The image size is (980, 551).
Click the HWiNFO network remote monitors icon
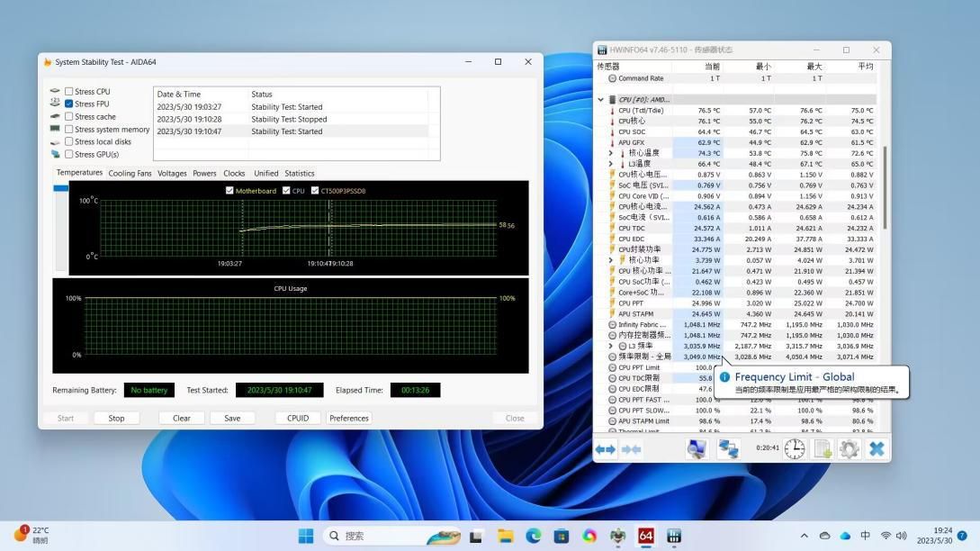click(x=727, y=448)
